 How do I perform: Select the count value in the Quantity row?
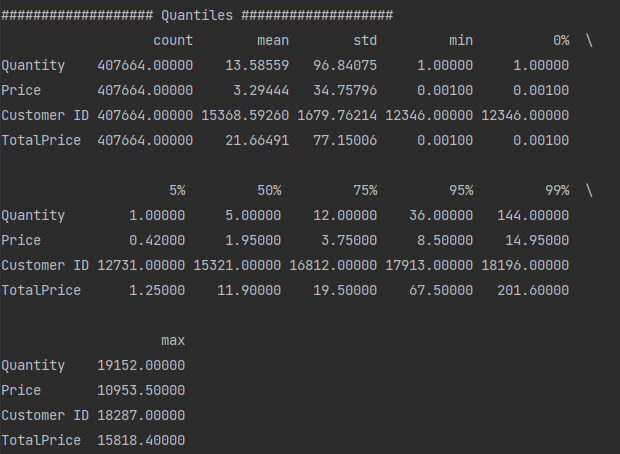pyautogui.click(x=145, y=65)
